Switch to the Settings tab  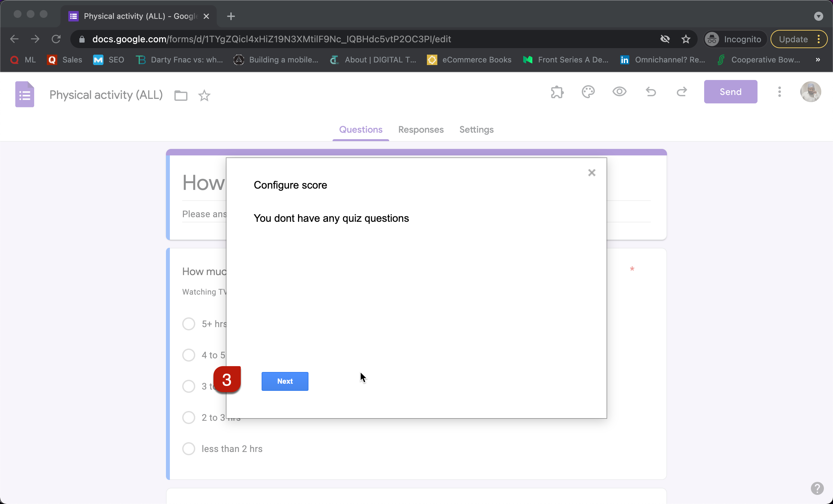tap(476, 130)
